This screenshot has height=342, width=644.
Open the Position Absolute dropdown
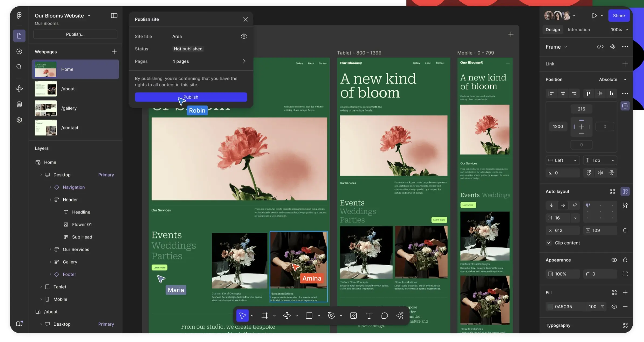[613, 79]
